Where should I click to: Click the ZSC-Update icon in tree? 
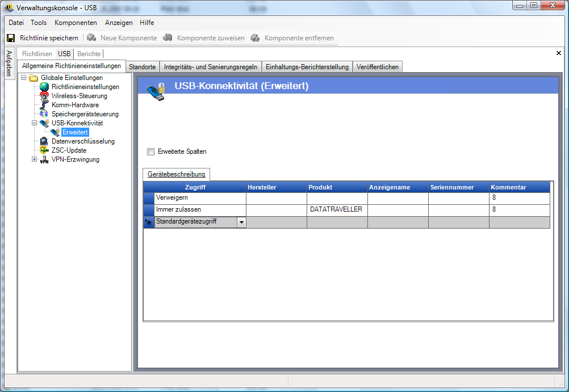click(x=44, y=150)
